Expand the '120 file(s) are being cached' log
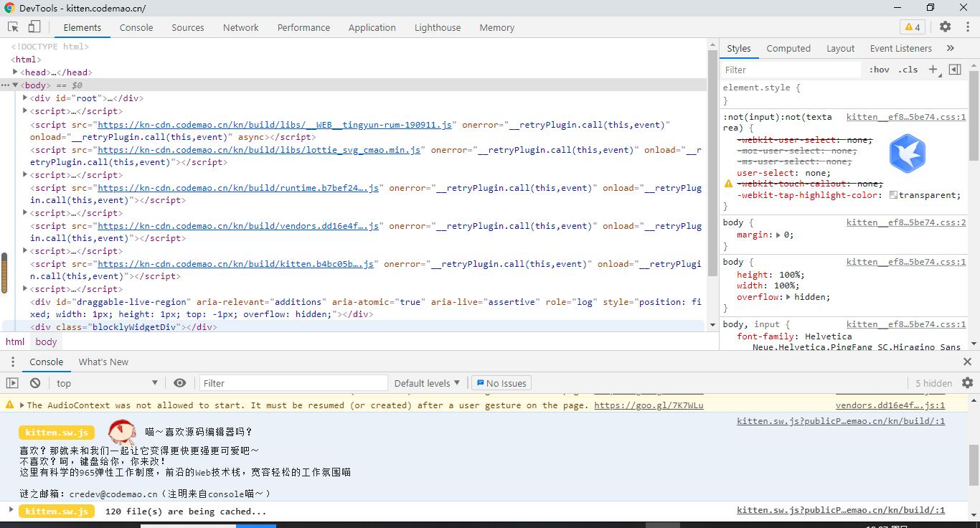 11,510
